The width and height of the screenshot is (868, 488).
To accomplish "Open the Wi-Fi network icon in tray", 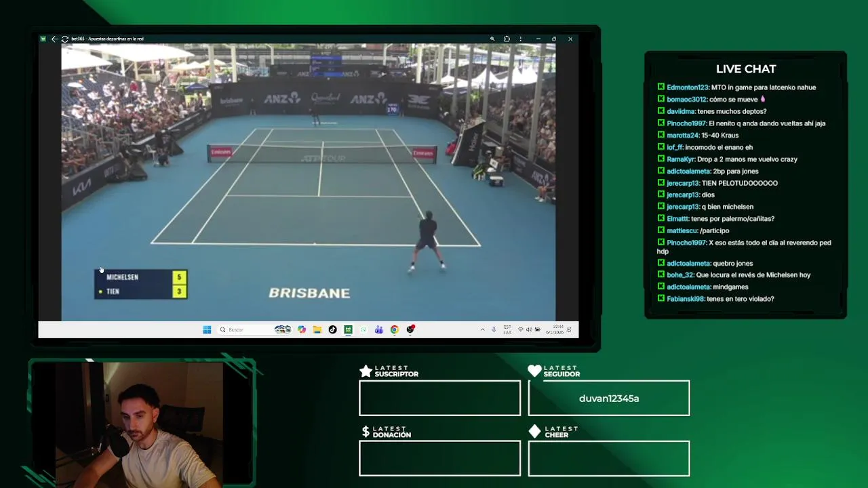I will click(521, 329).
